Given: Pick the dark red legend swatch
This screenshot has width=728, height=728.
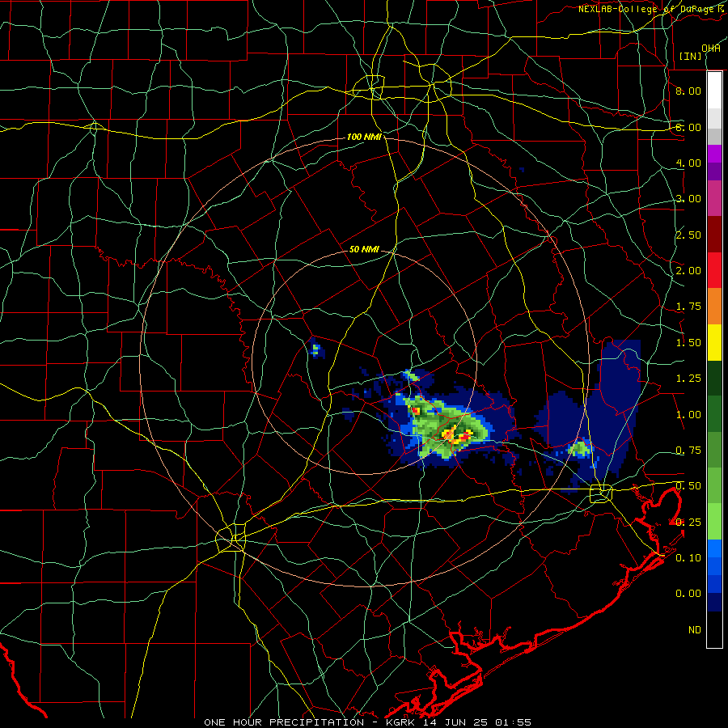Looking at the screenshot, I should click(x=714, y=235).
